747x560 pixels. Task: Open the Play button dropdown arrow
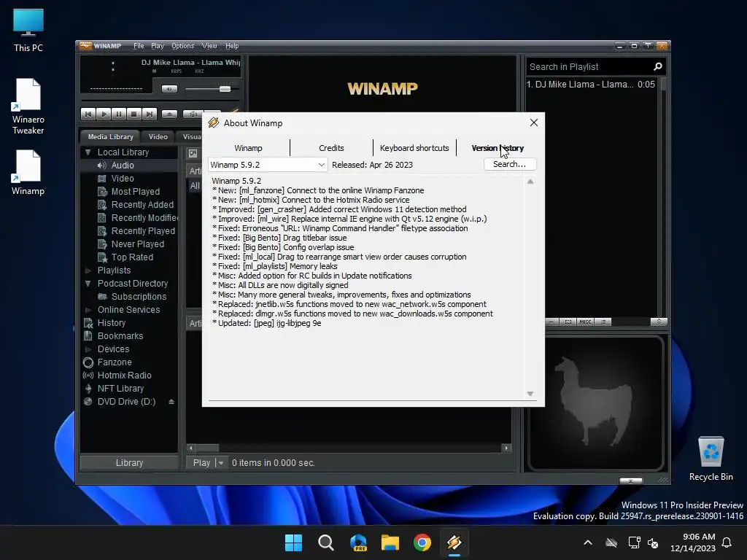pos(220,463)
